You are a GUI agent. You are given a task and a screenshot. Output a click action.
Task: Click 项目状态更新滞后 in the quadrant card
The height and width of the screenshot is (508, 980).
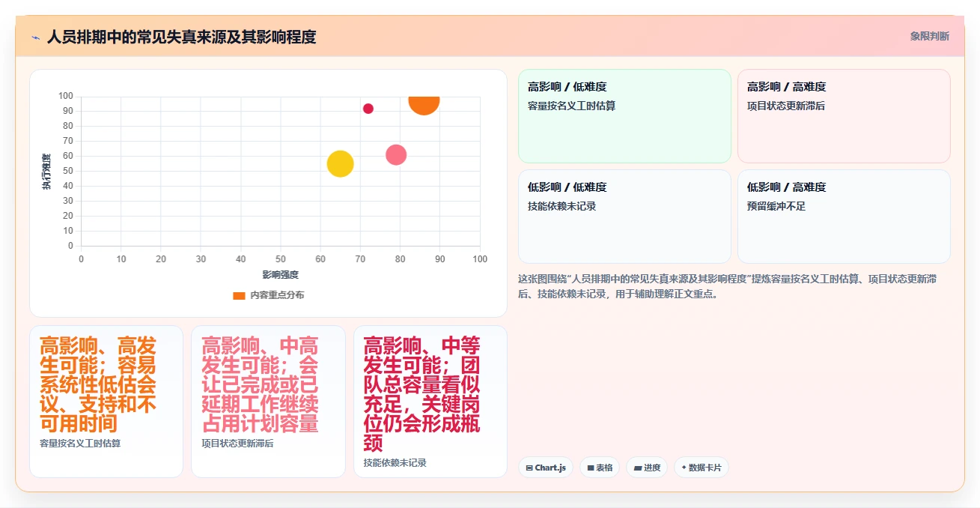pyautogui.click(x=786, y=106)
